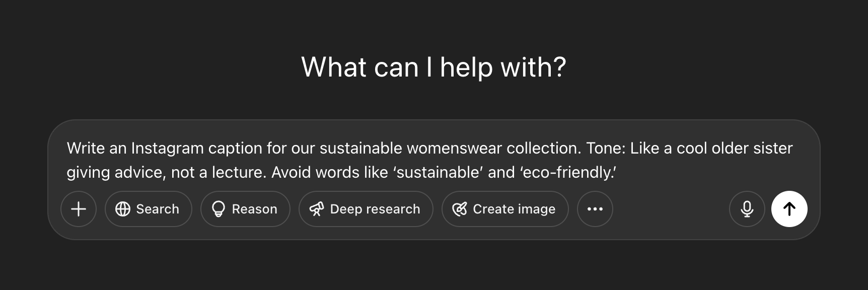Toggle the Search label in its pill
Screen dimensions: 868x290
[x=158, y=209]
